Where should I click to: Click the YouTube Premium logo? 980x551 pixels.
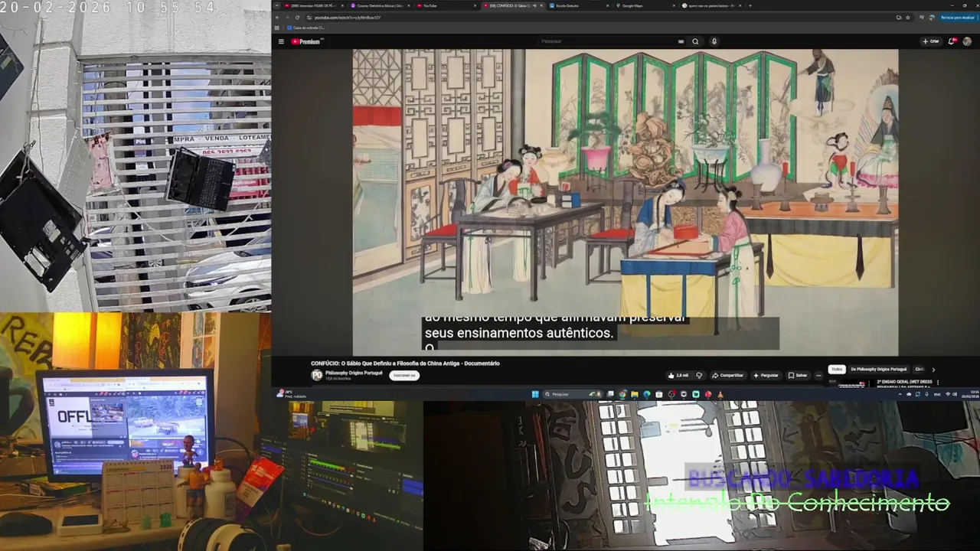click(x=307, y=41)
